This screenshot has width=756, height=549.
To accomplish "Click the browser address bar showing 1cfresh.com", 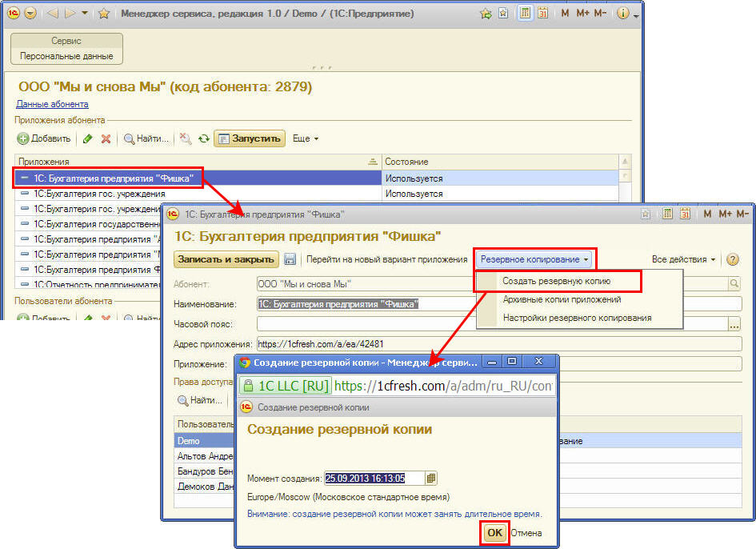I will (x=398, y=386).
